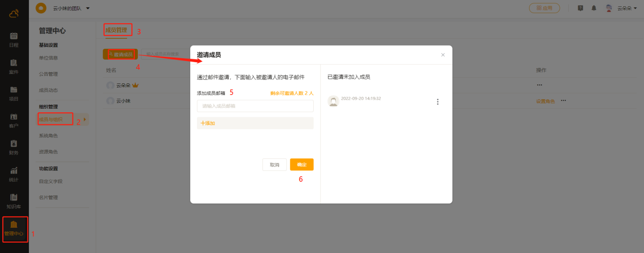Open the 财务 finance sidebar icon
This screenshot has width=644, height=253.
pyautogui.click(x=14, y=147)
